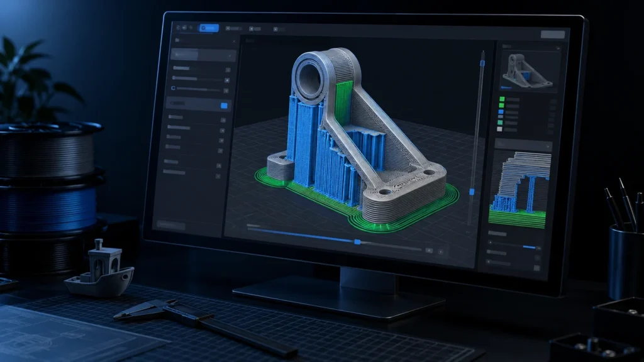Click the blue slider below the cross-section preview

pyautogui.click(x=530, y=247)
